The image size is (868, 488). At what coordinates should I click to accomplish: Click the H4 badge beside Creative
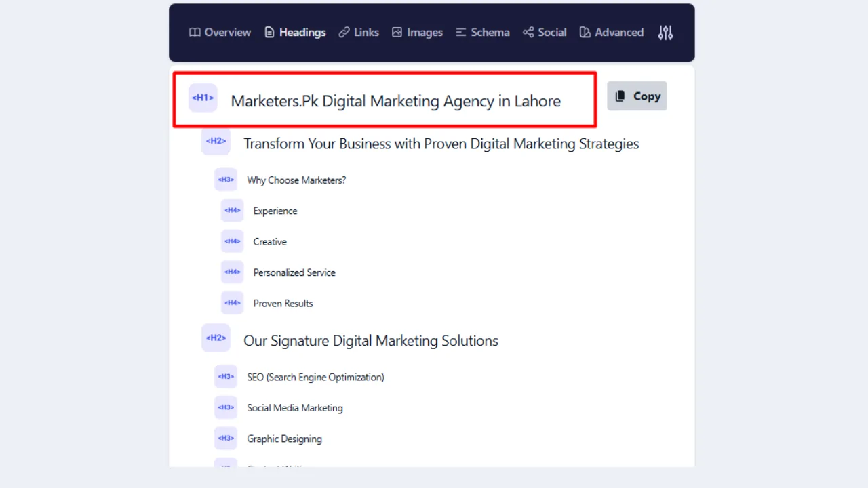click(233, 241)
